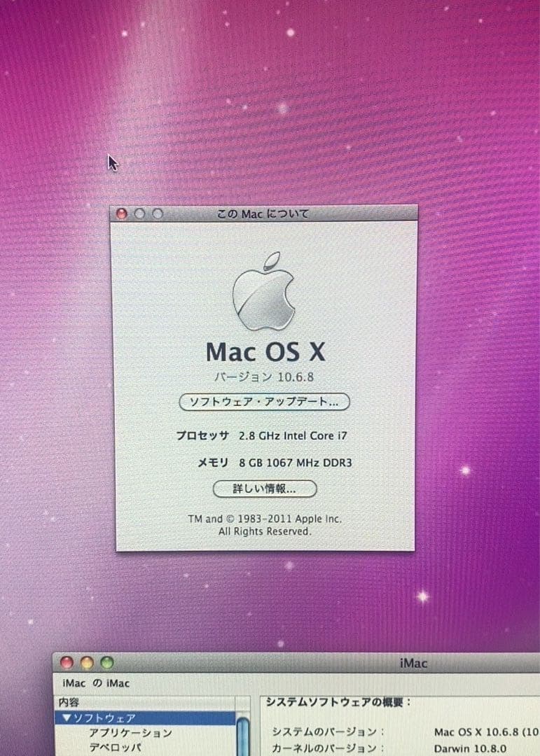The image size is (540, 756).
Task: Minimize the この Mac について window
Action: click(140, 213)
